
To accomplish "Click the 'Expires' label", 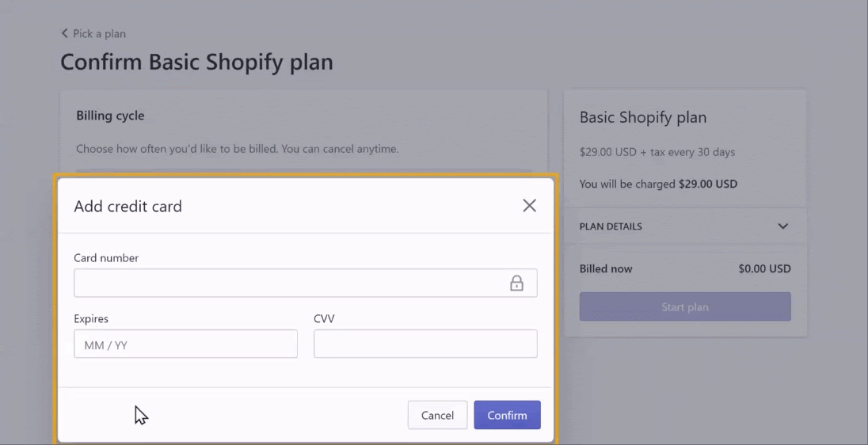I will [91, 319].
